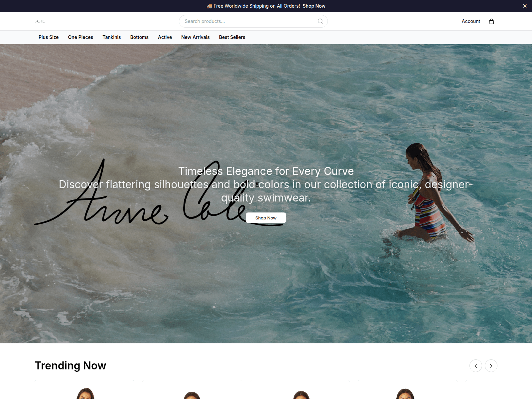
Task: Click the Shop Now link in top banner
Action: (x=314, y=6)
